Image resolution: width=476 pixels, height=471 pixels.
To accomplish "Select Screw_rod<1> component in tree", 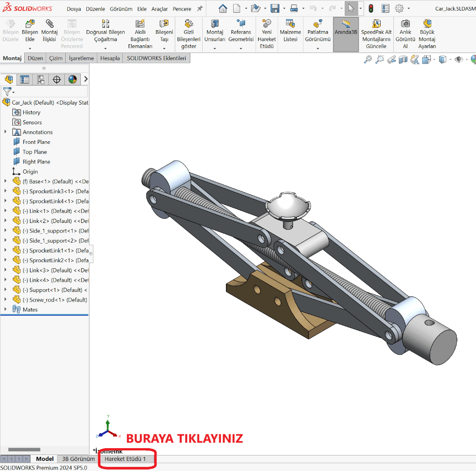I will (58, 300).
